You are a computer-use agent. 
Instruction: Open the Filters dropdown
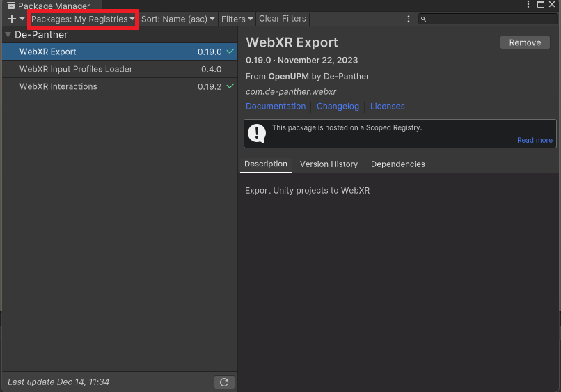237,19
